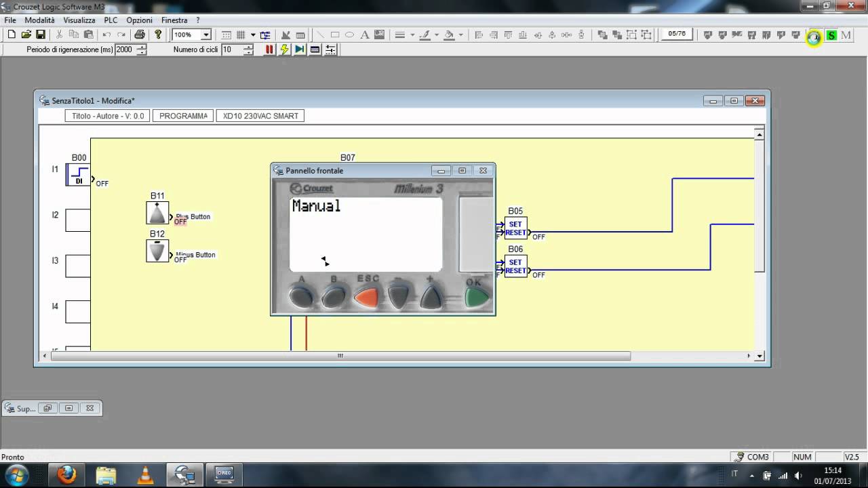Image resolution: width=868 pixels, height=488 pixels.
Task: Click the Periodo di rigenerazione value field
Action: tap(125, 49)
